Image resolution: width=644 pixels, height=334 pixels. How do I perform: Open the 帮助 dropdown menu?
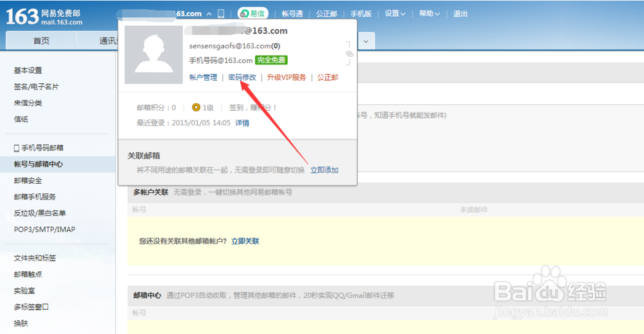point(429,14)
